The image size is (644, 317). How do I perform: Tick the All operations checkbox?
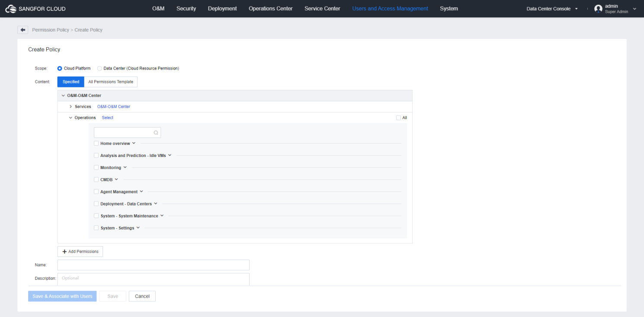(398, 118)
